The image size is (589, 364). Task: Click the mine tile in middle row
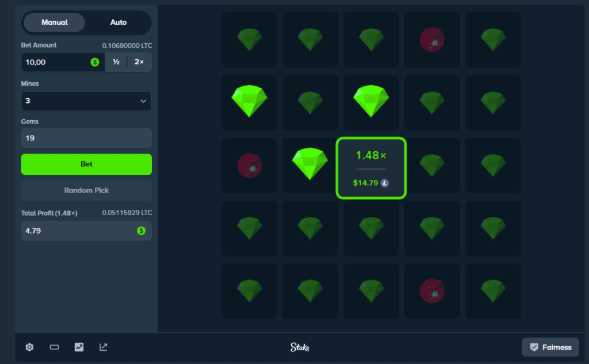[x=250, y=166]
